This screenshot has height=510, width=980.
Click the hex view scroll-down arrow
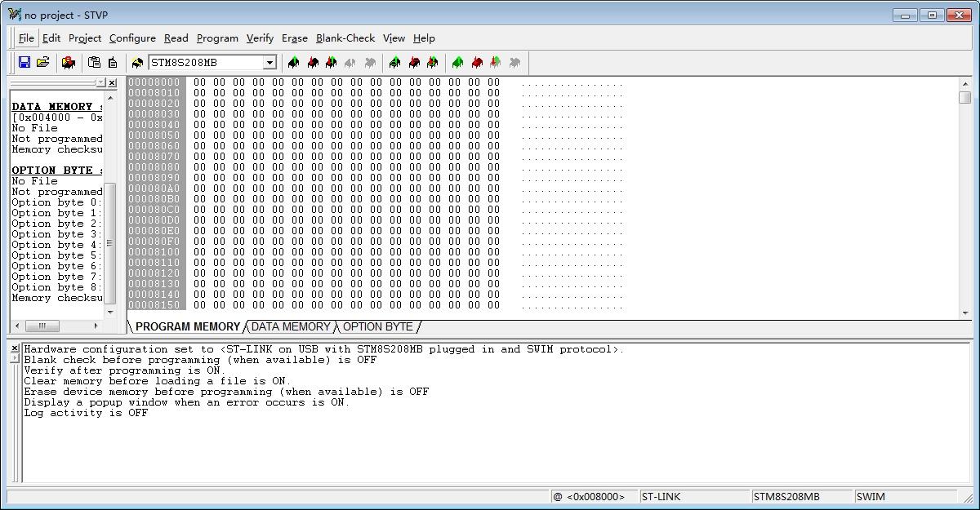pyautogui.click(x=965, y=313)
